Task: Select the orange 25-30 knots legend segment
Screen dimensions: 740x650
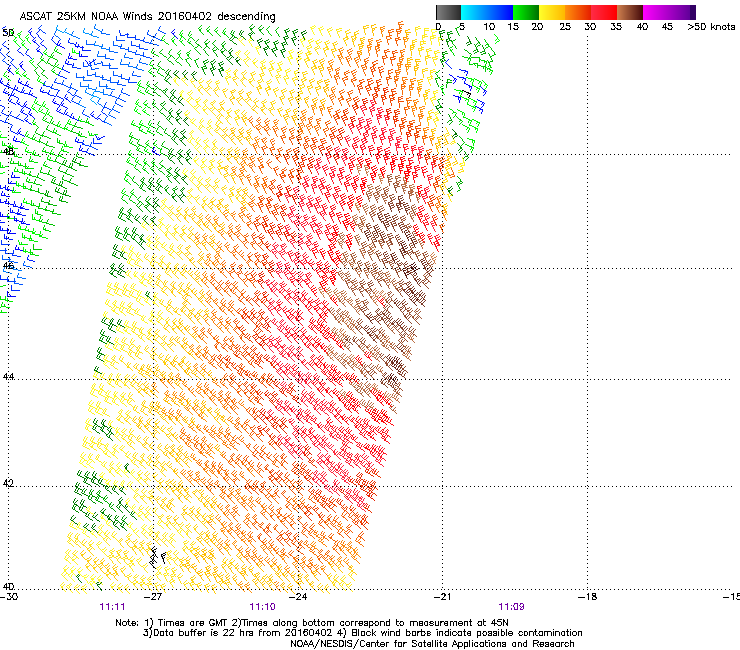Action: pyautogui.click(x=578, y=12)
